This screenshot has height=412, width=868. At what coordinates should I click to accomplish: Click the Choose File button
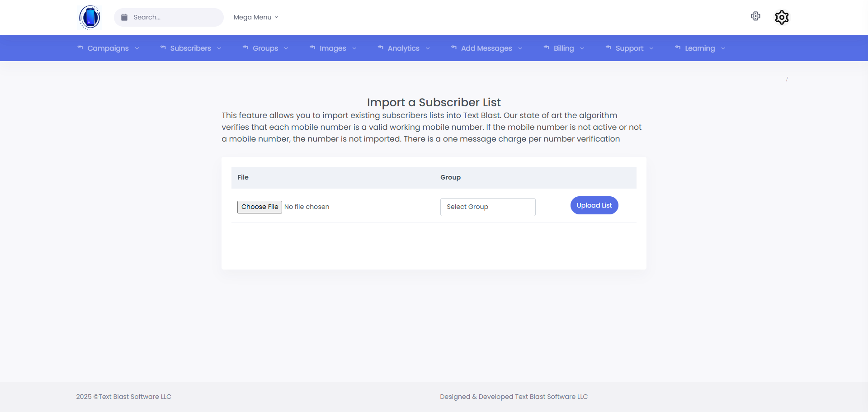click(259, 207)
